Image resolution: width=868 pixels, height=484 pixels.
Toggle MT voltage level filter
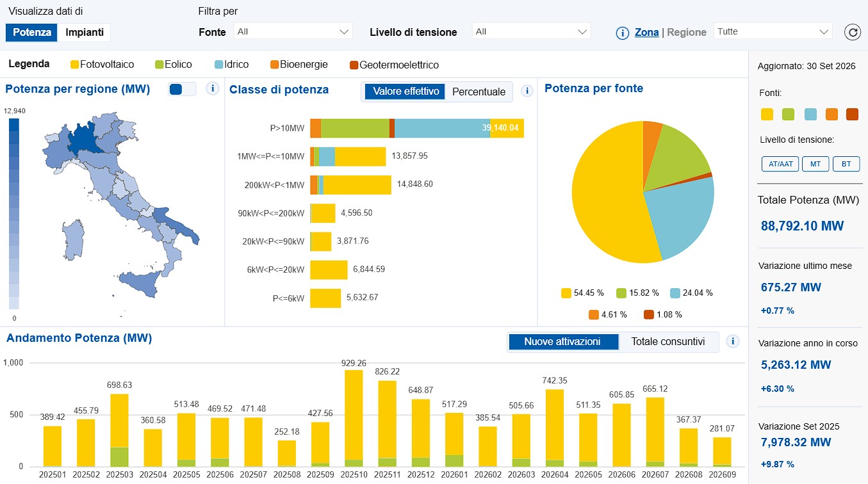[x=815, y=164]
